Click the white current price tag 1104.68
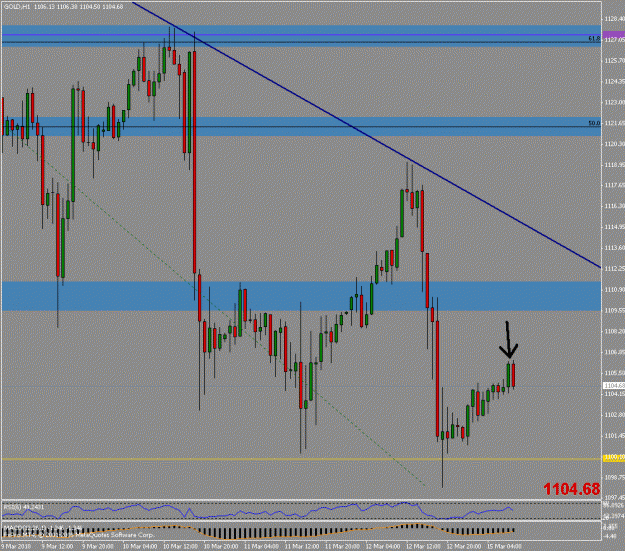The height and width of the screenshot is (551, 625). [613, 386]
